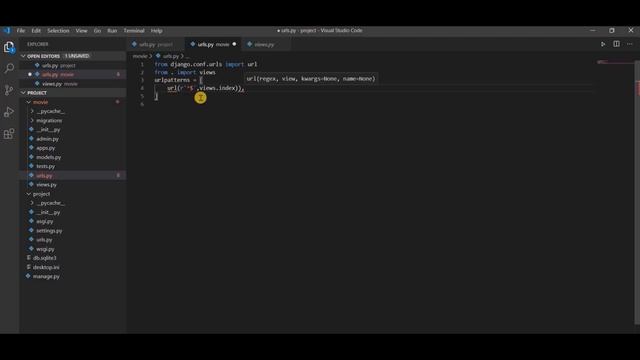The height and width of the screenshot is (360, 640).
Task: Open asgi.py in the file tree
Action: point(73,221)
